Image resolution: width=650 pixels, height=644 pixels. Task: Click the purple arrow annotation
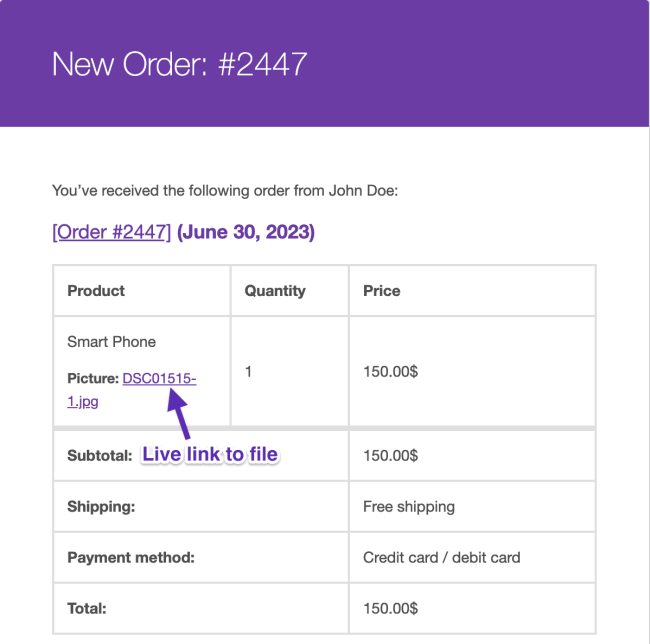click(x=179, y=413)
